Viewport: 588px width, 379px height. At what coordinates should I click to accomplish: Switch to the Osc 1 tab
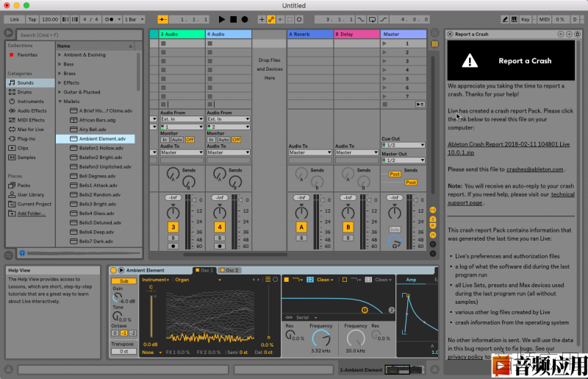tap(204, 270)
